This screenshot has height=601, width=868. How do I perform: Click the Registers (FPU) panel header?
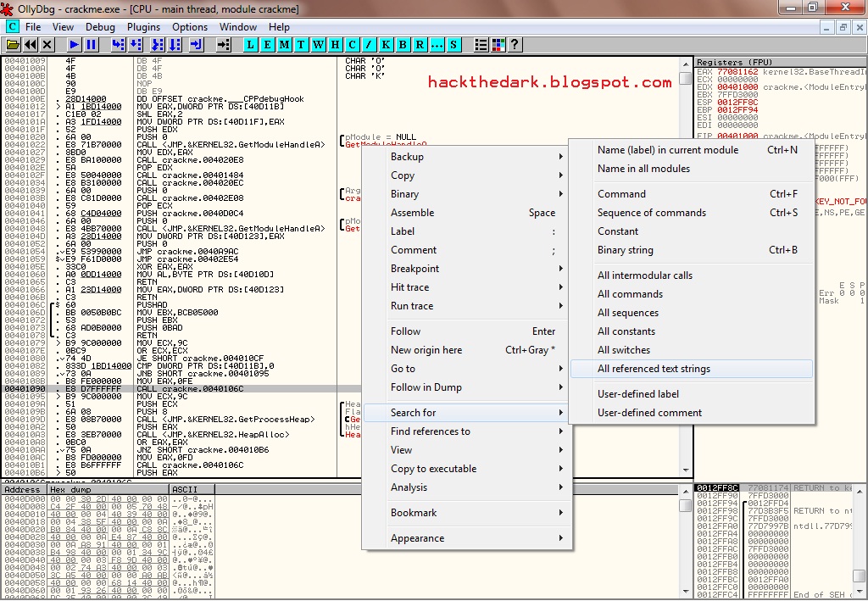pos(781,62)
